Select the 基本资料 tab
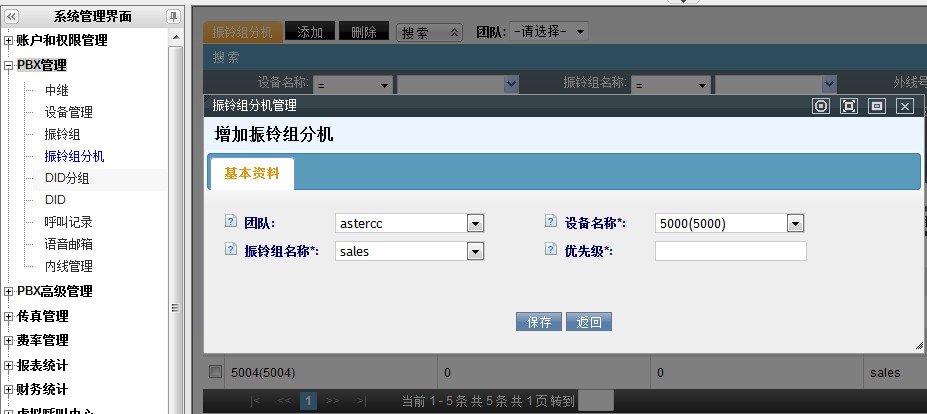Screen dimensions: 927x414 coord(251,173)
